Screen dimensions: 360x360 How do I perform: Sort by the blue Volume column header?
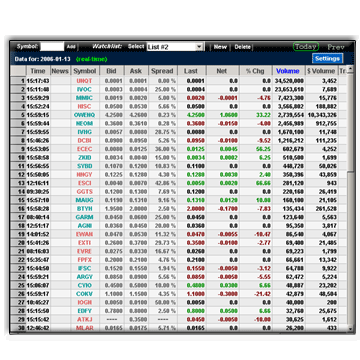288,71
